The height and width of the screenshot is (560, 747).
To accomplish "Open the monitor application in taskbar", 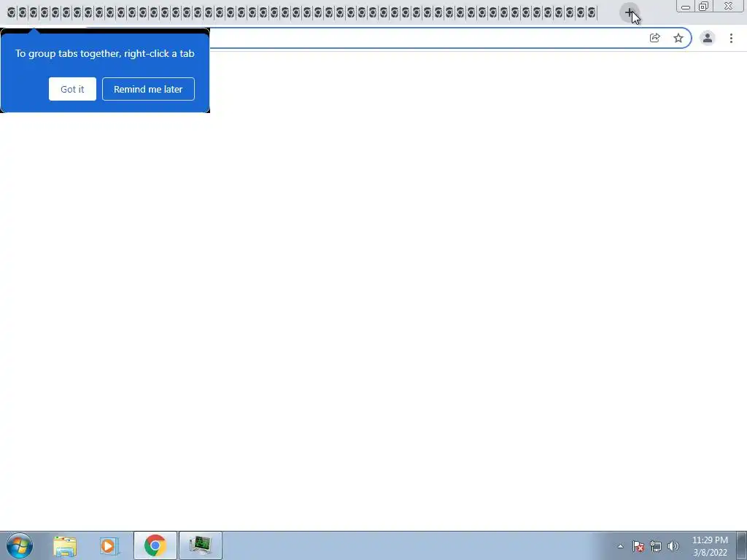I will click(x=200, y=545).
